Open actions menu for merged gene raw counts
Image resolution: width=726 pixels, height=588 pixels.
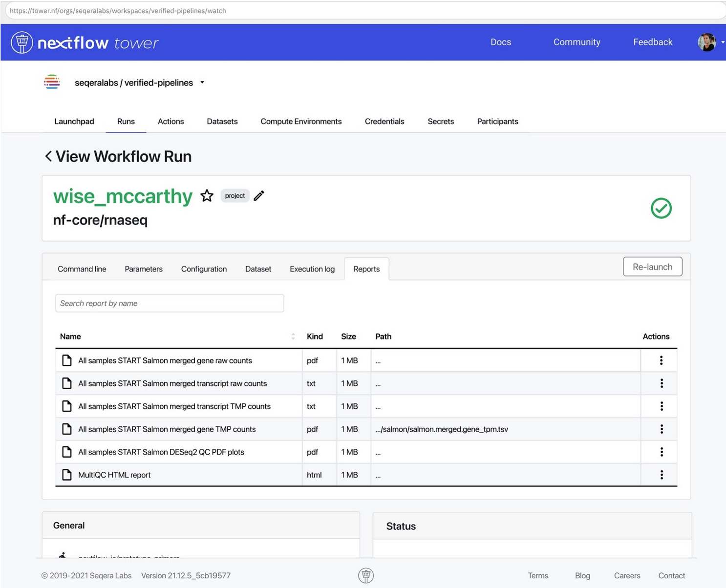662,360
